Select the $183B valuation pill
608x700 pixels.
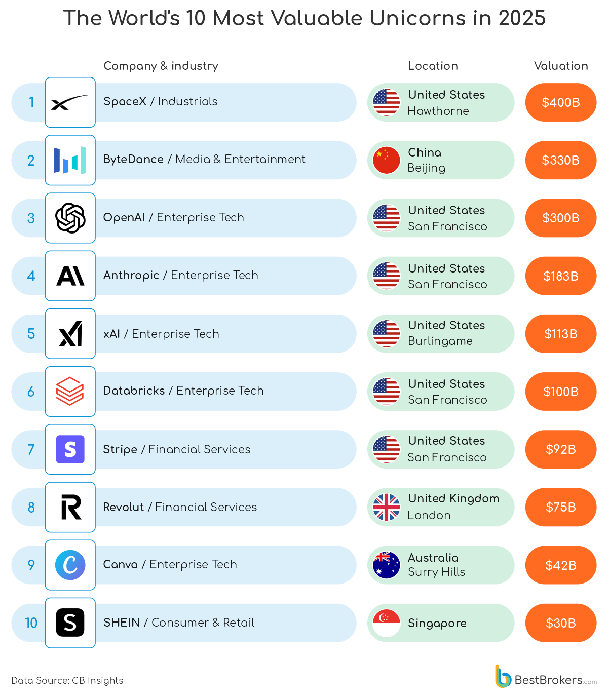pyautogui.click(x=561, y=276)
